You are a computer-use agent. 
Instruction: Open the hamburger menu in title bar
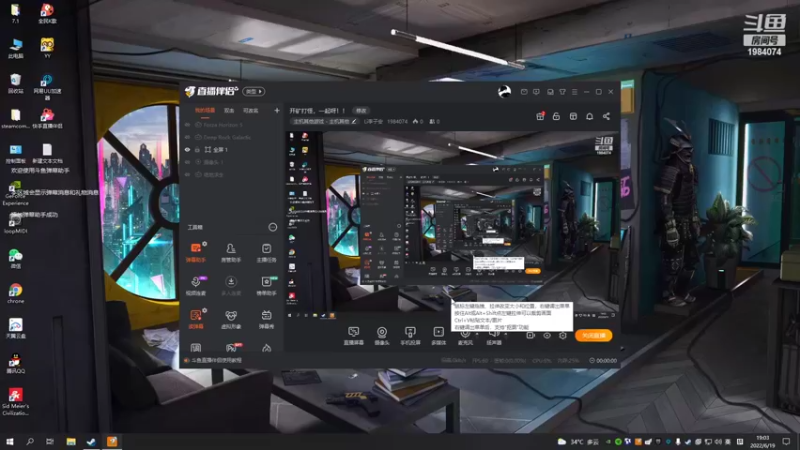(x=574, y=92)
